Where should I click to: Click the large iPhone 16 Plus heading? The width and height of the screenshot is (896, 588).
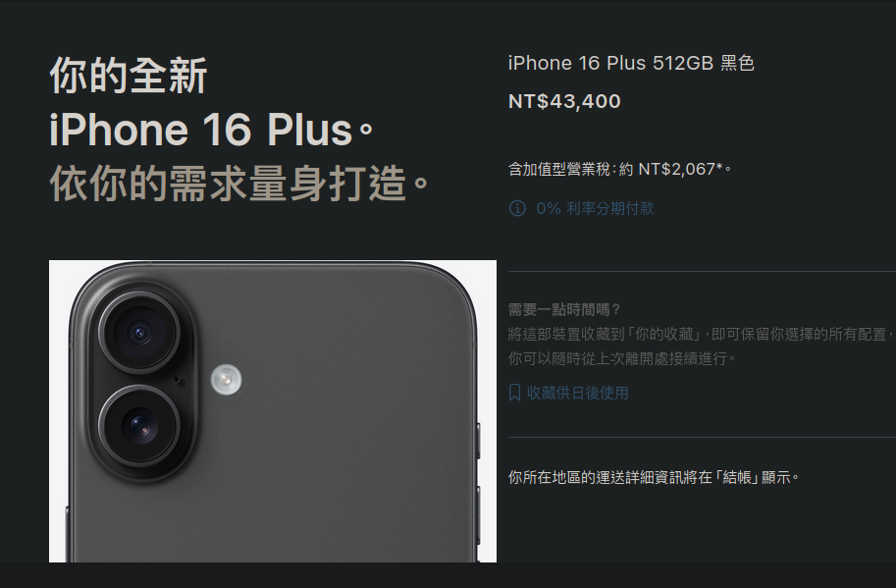[x=211, y=130]
